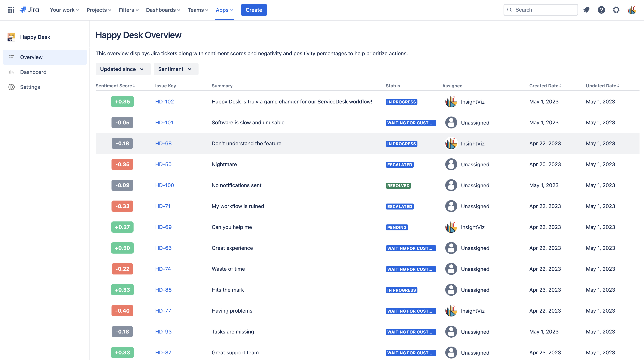
Task: Sort by Sentiment Score column arrows
Action: click(x=134, y=86)
